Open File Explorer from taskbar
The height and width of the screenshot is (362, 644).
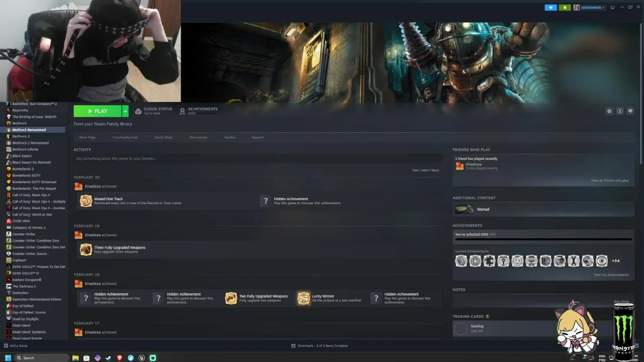(75, 358)
